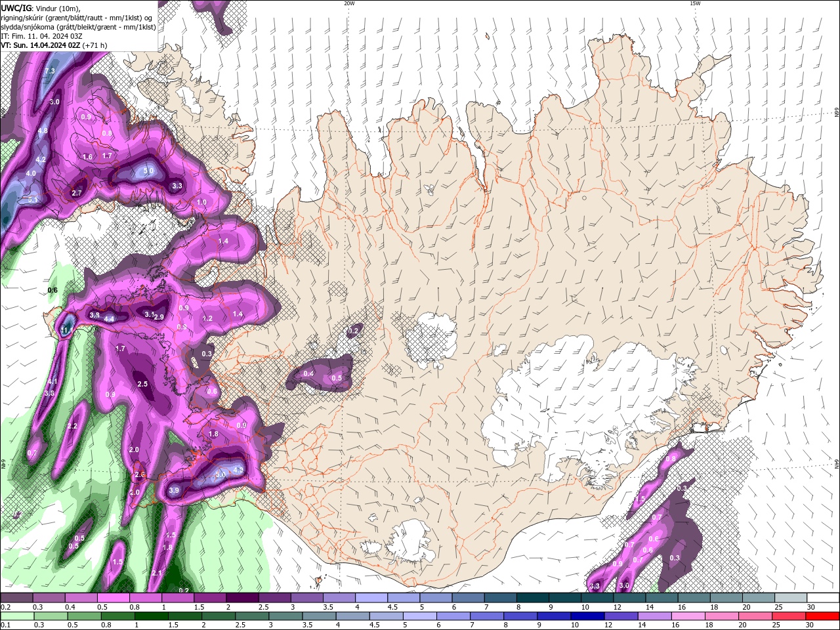The image size is (840, 630).
Task: Click the 1.0 precipitation value on map
Action: coord(201,202)
